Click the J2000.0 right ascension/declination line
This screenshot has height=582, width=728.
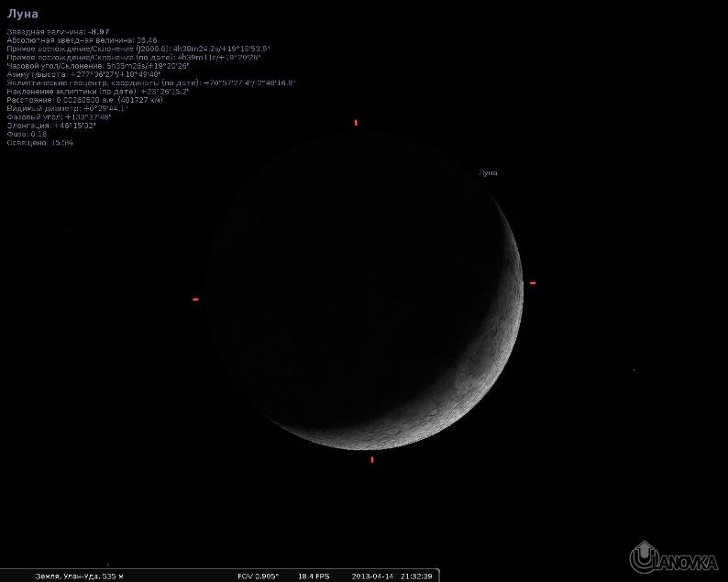pyautogui.click(x=138, y=49)
